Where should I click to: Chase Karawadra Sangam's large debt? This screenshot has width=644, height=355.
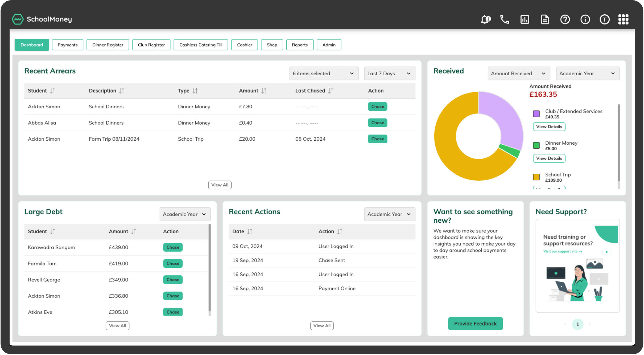(173, 247)
